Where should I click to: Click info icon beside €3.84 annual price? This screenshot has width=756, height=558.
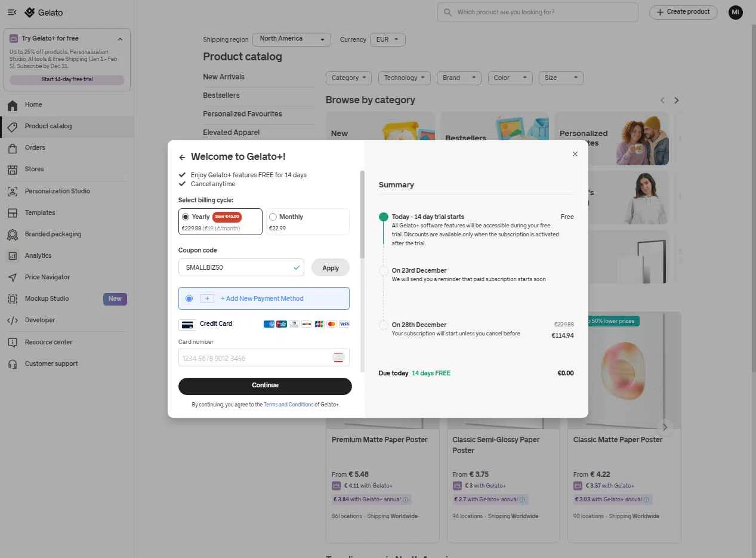point(405,500)
